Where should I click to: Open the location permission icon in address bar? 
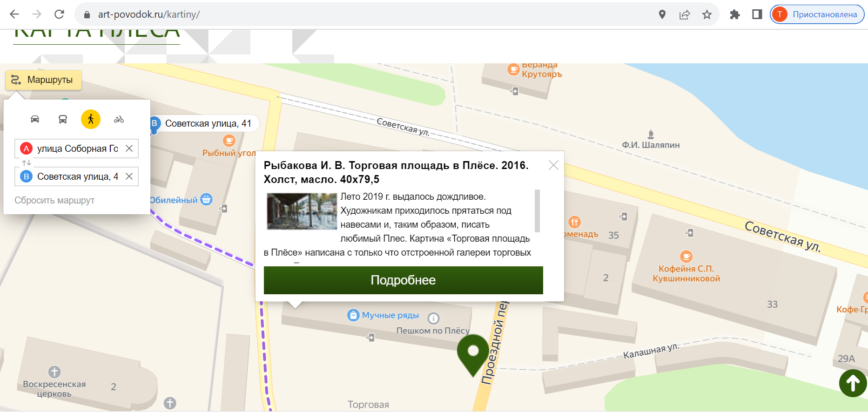[x=662, y=14]
